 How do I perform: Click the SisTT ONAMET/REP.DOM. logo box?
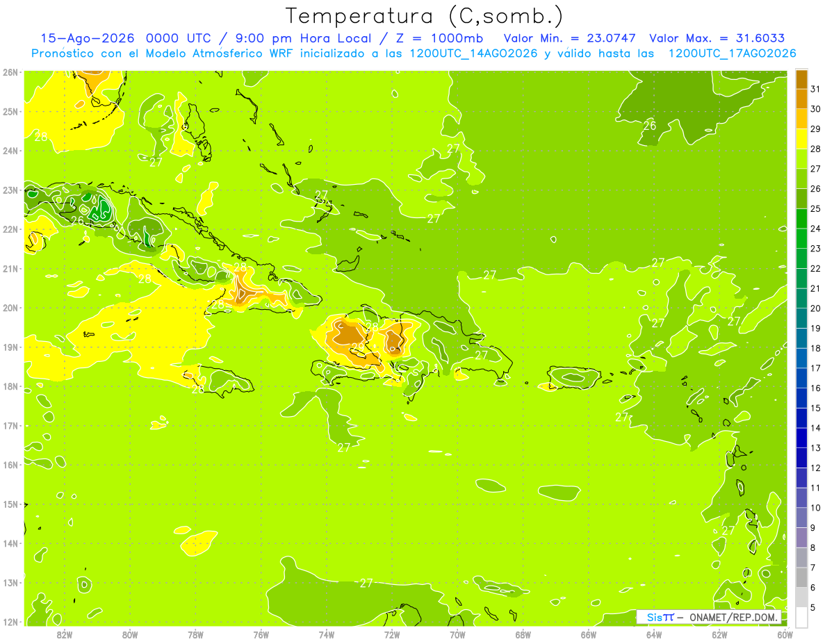click(x=709, y=617)
